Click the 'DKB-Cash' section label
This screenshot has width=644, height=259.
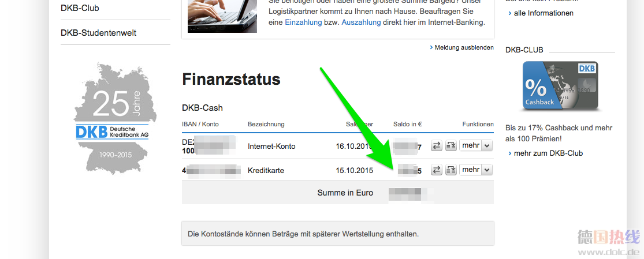pos(203,108)
